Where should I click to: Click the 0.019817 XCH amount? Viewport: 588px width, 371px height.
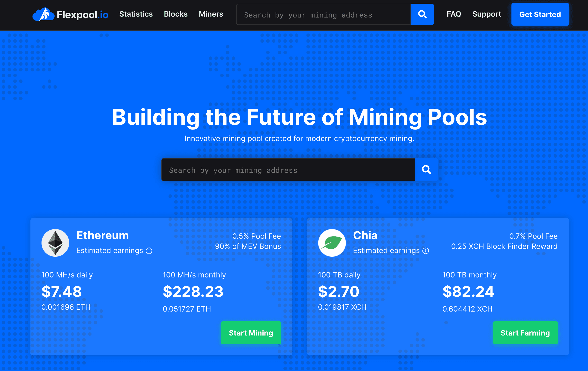coord(342,307)
